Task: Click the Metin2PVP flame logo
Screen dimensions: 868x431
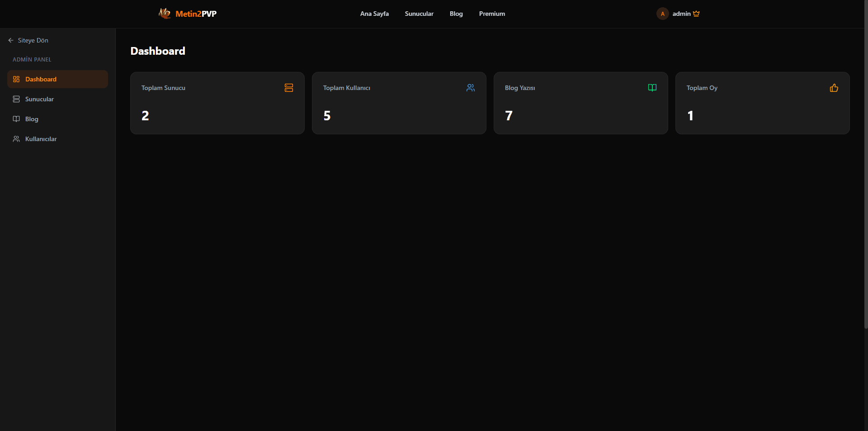Action: [x=165, y=13]
